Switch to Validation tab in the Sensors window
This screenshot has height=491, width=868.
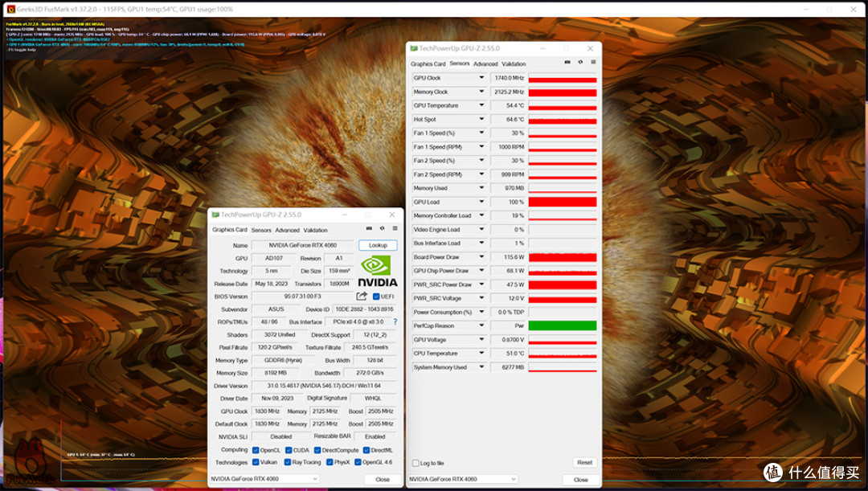coord(514,64)
